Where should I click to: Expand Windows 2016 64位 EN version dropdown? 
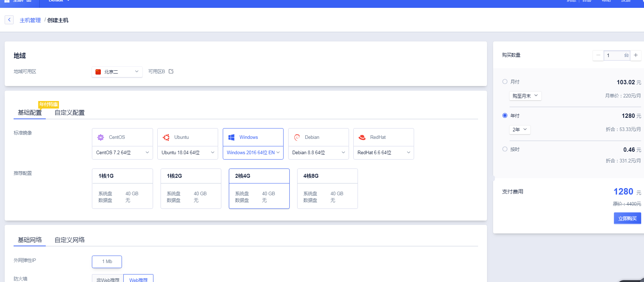pos(253,153)
